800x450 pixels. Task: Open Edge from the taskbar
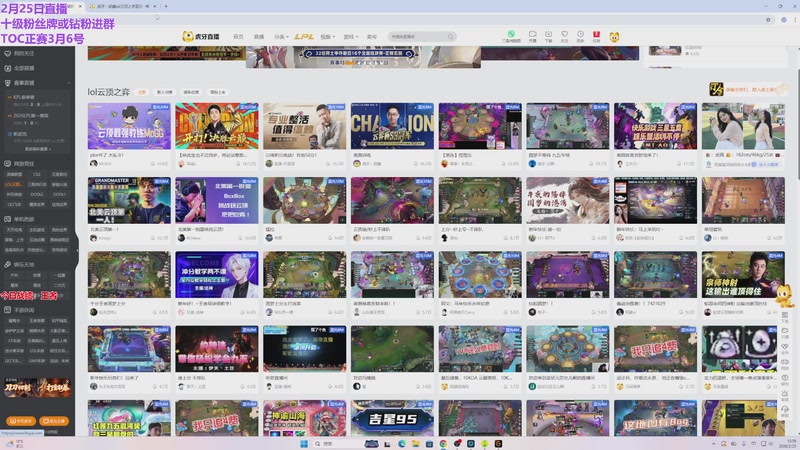(402, 443)
